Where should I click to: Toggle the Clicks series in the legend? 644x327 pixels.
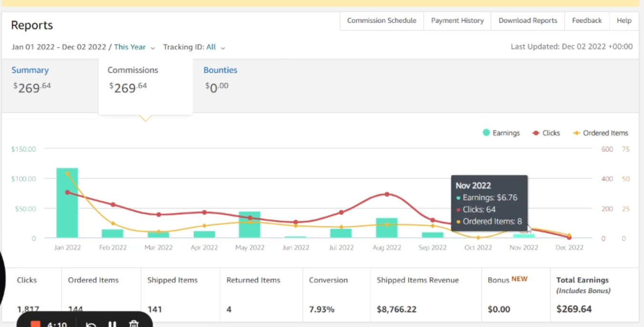pos(546,133)
